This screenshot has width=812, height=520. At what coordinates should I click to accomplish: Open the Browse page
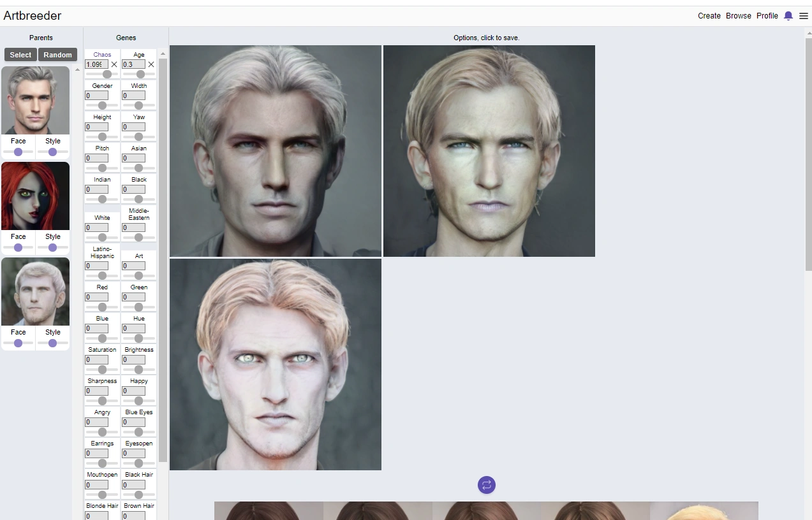click(x=739, y=16)
